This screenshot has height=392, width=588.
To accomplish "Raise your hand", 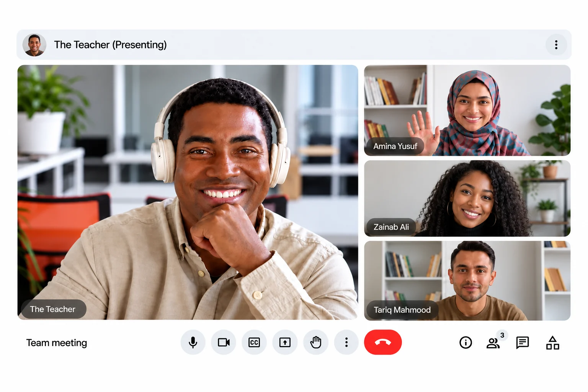I will pyautogui.click(x=316, y=342).
